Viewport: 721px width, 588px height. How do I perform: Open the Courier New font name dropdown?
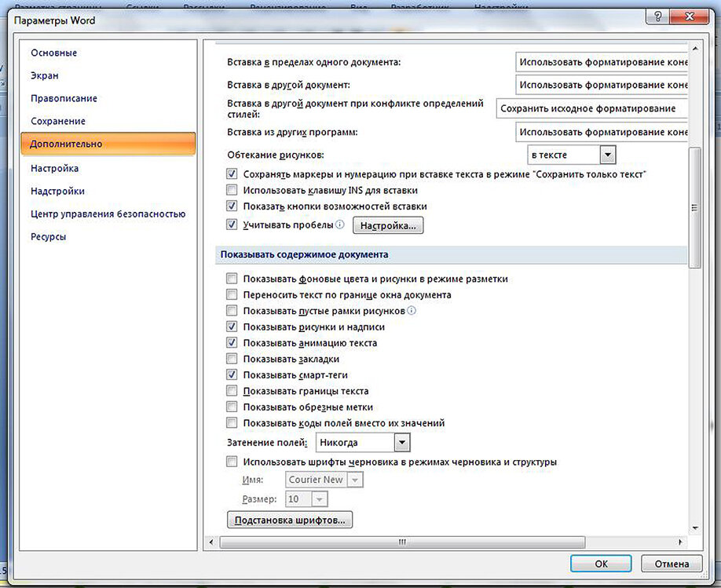pos(354,480)
